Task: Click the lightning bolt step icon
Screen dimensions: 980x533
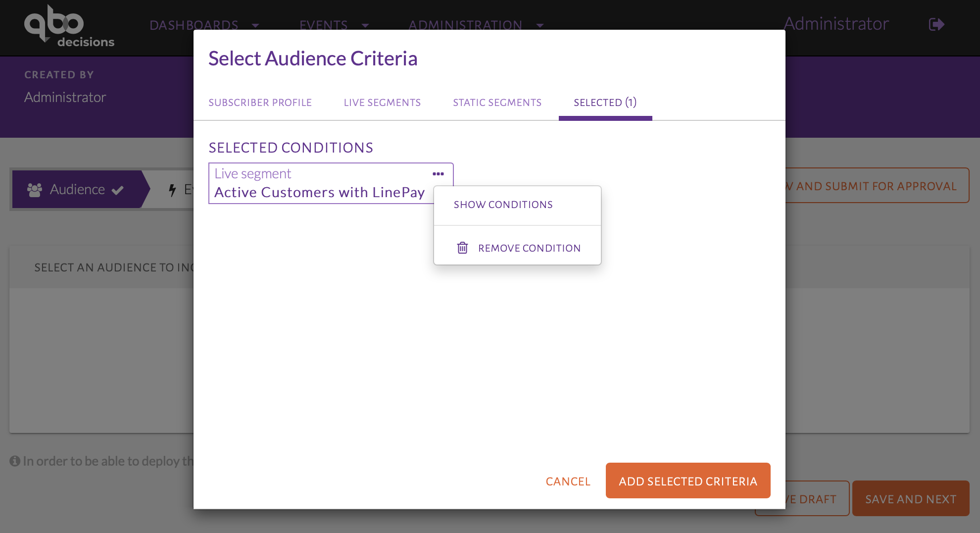Action: click(172, 190)
